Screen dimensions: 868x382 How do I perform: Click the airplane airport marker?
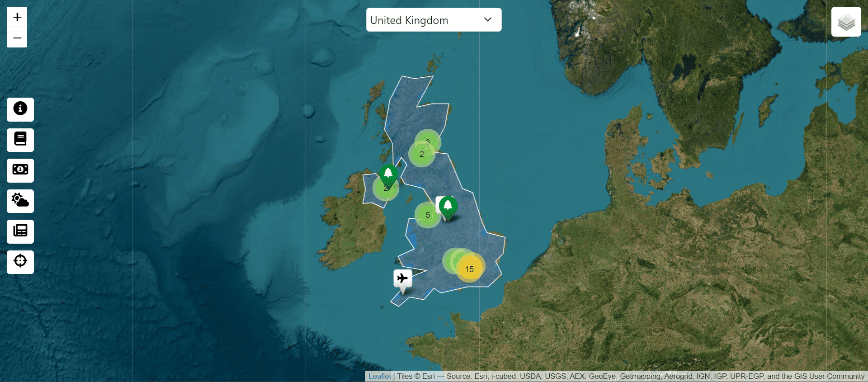[x=402, y=279]
